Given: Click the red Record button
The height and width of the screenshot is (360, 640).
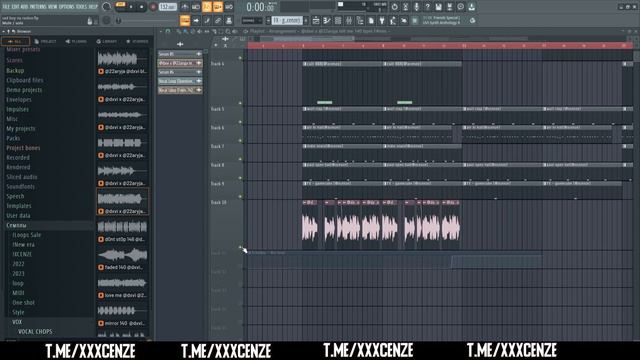Looking at the screenshot, I should tap(153, 7).
